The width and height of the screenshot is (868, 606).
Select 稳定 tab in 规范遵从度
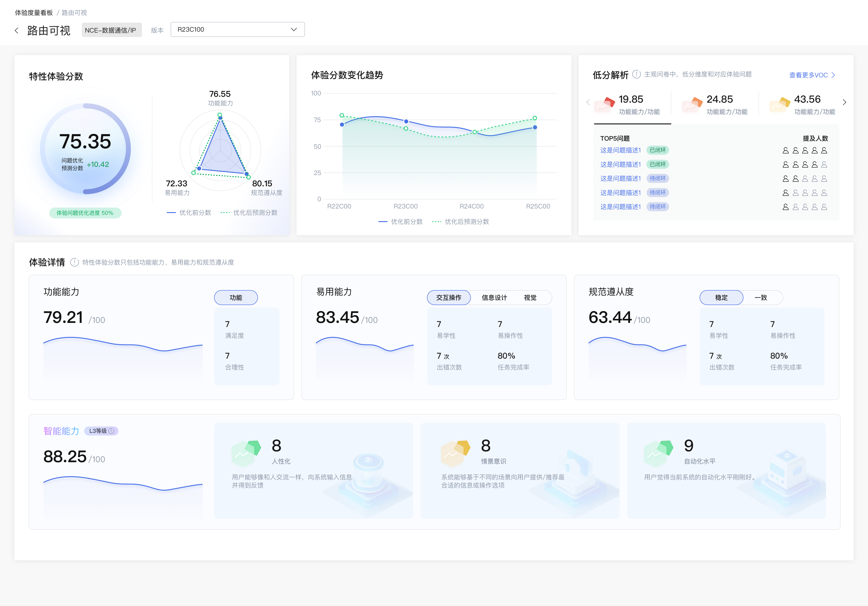point(721,297)
